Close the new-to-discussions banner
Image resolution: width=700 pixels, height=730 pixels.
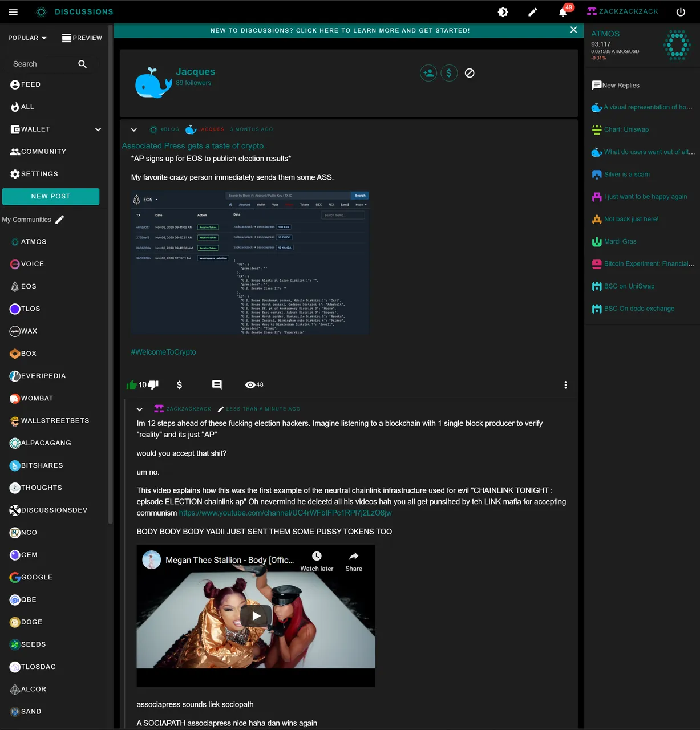point(573,30)
